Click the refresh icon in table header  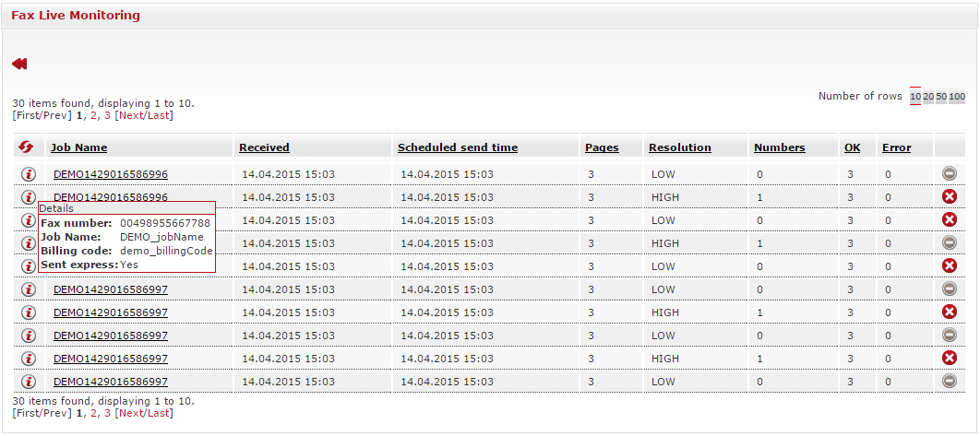26,147
